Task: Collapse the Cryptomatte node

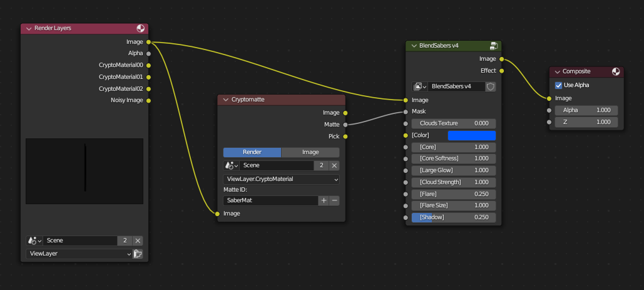Action: [225, 100]
